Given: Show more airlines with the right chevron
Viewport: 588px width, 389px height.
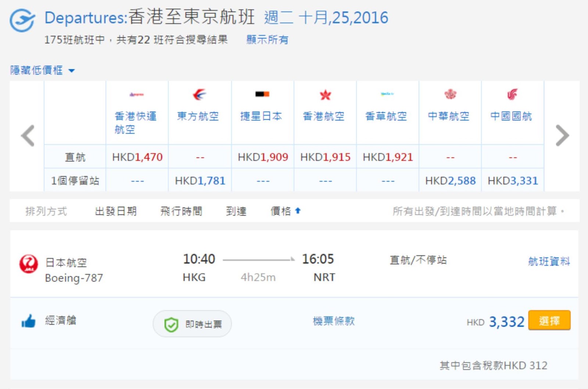Looking at the screenshot, I should click(x=562, y=136).
